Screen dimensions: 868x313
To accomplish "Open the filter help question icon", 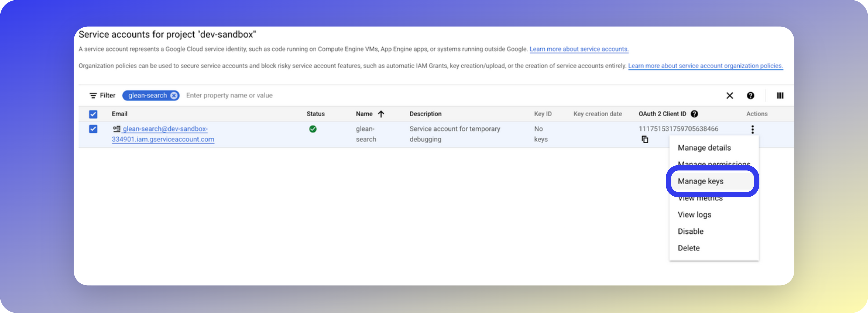I will click(750, 95).
